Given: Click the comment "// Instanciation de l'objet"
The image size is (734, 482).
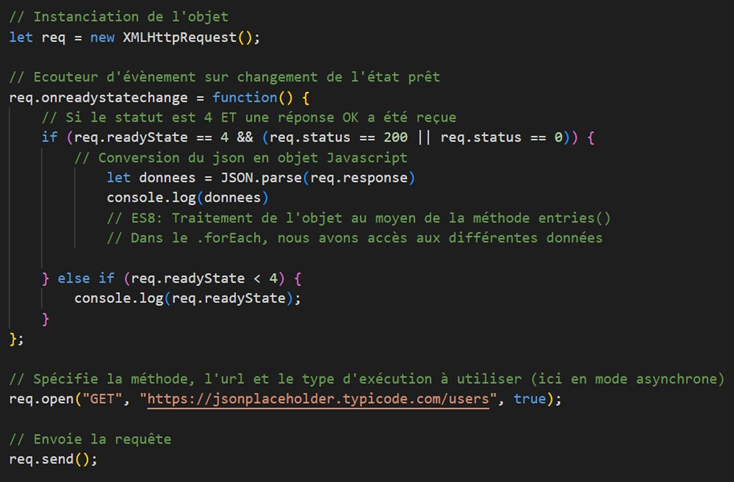Looking at the screenshot, I should tap(119, 17).
